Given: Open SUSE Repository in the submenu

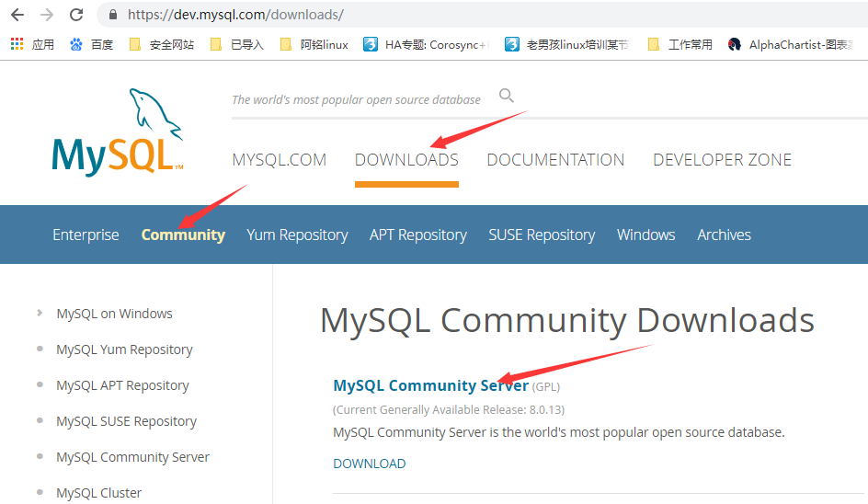Looking at the screenshot, I should tap(542, 235).
